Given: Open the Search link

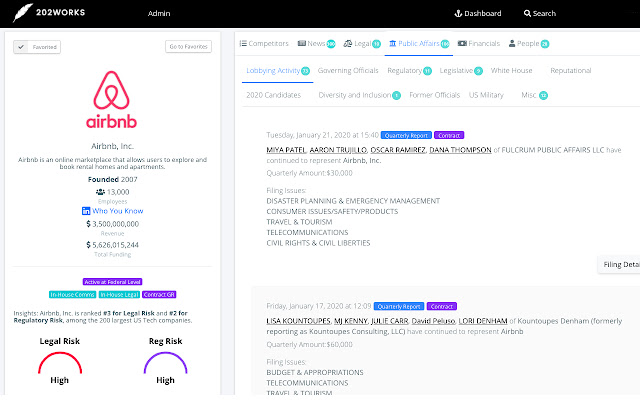Looking at the screenshot, I should click(x=540, y=13).
